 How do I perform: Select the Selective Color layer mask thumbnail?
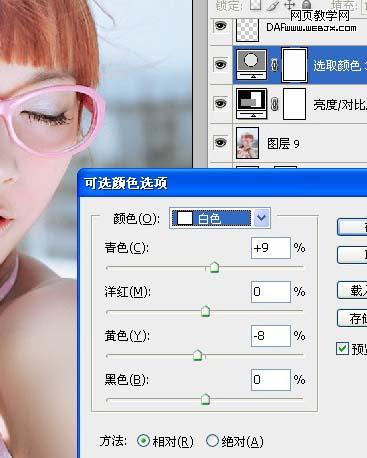[294, 65]
